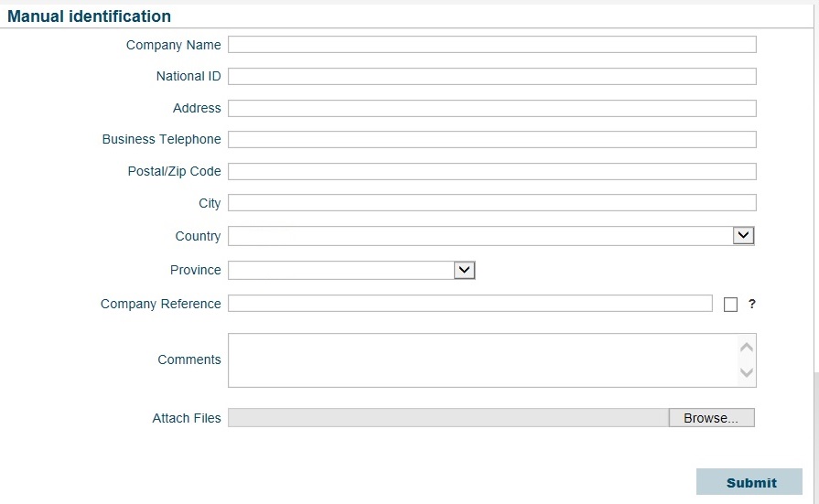The image size is (819, 504).
Task: Click inside the City field
Action: point(492,203)
